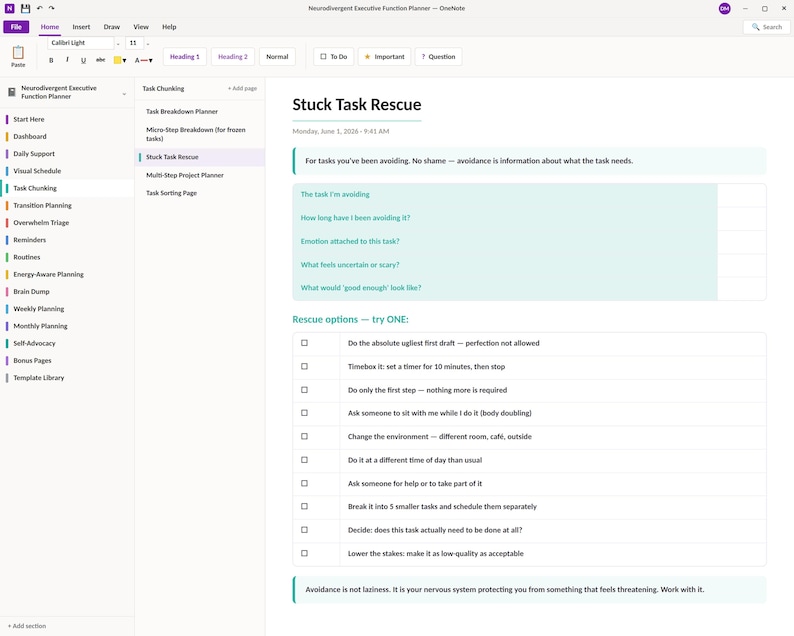794x636 pixels.
Task: Apply the Heading 2 style
Action: pyautogui.click(x=233, y=57)
